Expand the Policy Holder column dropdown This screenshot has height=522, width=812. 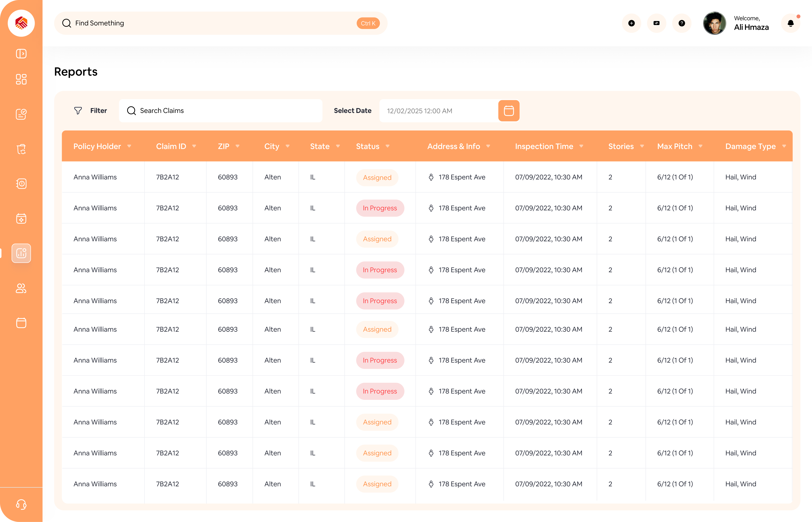click(129, 146)
